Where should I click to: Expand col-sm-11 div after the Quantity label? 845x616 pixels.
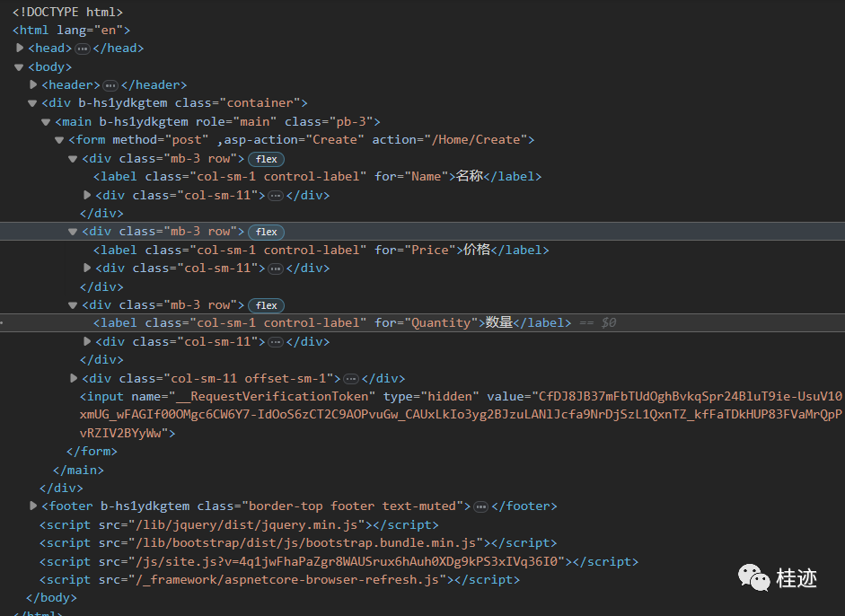click(87, 341)
